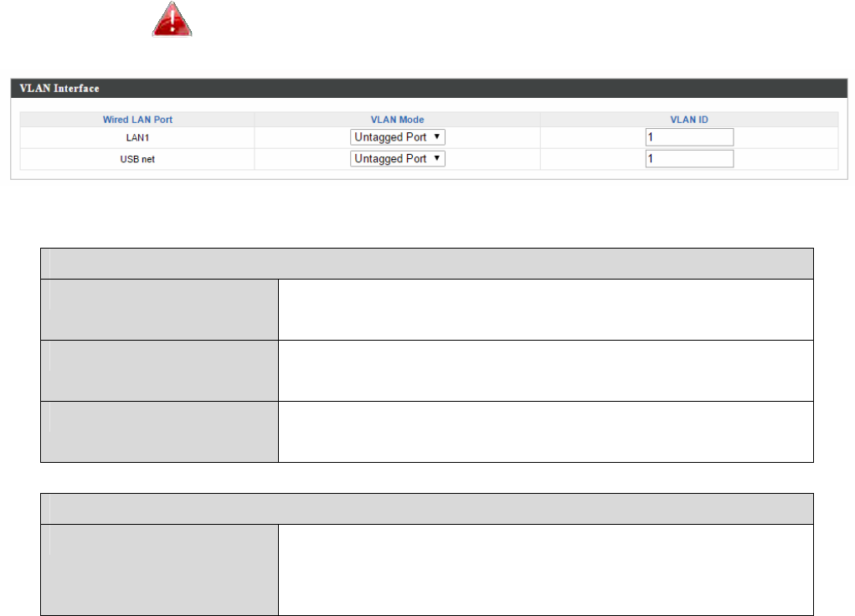Click the VLAN Interface panel title

(59, 89)
